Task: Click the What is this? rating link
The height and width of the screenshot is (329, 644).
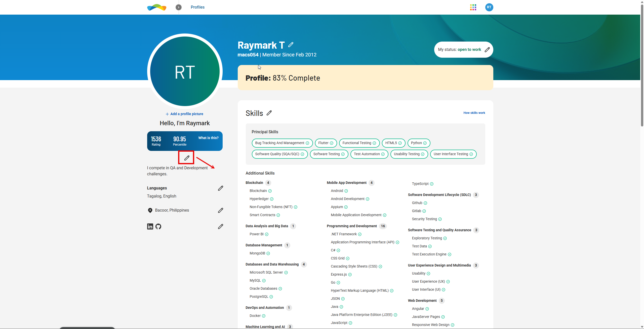Action: coord(208,138)
